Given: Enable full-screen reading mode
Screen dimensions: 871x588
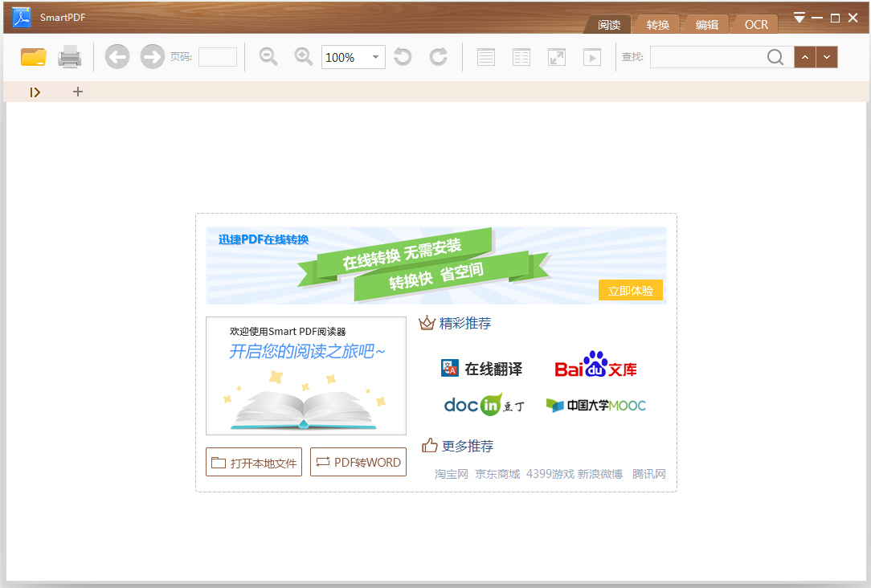Looking at the screenshot, I should (x=556, y=57).
